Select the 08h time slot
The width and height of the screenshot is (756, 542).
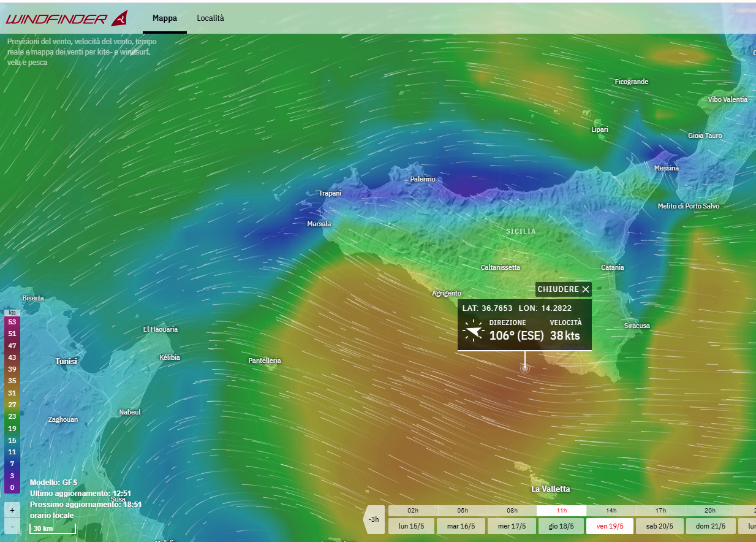pos(512,510)
